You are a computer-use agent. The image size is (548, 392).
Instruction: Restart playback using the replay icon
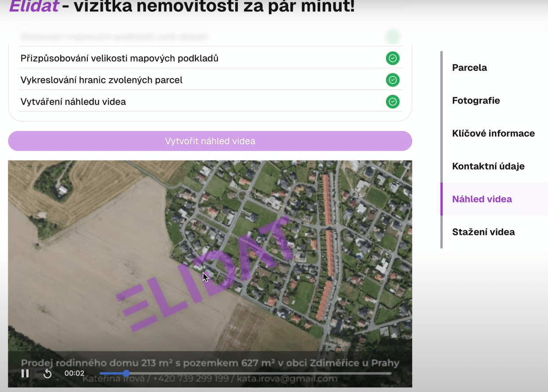(47, 374)
